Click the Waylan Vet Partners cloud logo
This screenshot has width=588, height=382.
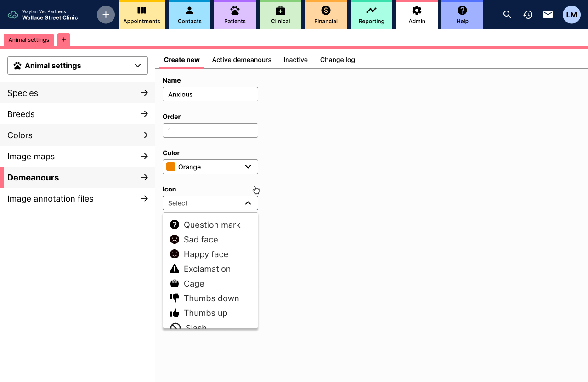(13, 15)
